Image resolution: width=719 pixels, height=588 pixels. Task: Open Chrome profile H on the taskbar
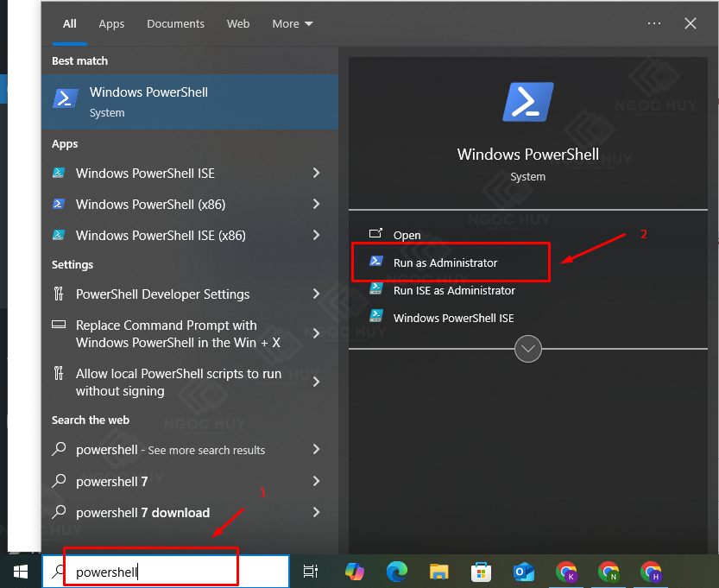(651, 572)
